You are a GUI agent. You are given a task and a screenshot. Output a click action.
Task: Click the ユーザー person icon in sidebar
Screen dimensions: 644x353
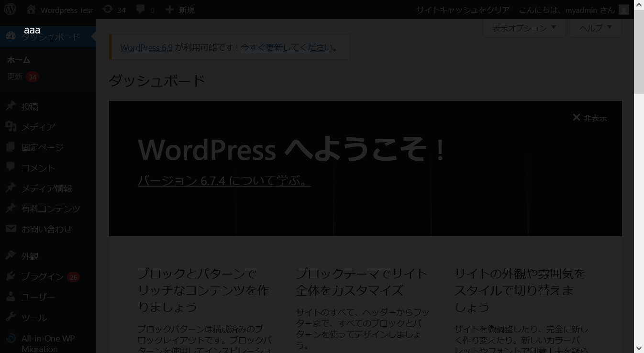11,297
